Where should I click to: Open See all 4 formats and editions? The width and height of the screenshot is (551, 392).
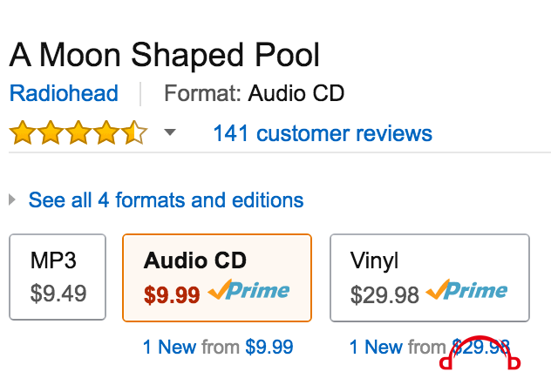tap(166, 199)
